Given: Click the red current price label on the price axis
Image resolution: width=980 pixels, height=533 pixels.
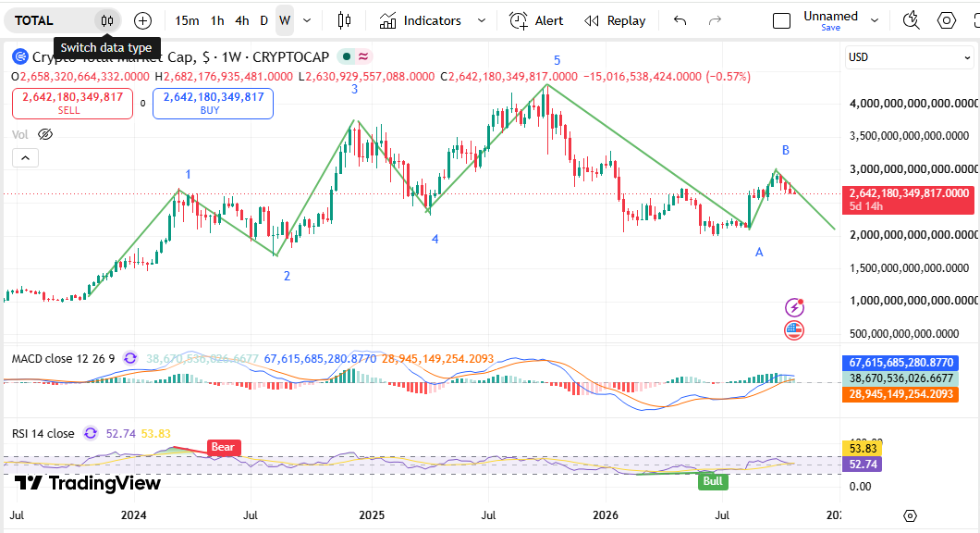Looking at the screenshot, I should pyautogui.click(x=908, y=200).
